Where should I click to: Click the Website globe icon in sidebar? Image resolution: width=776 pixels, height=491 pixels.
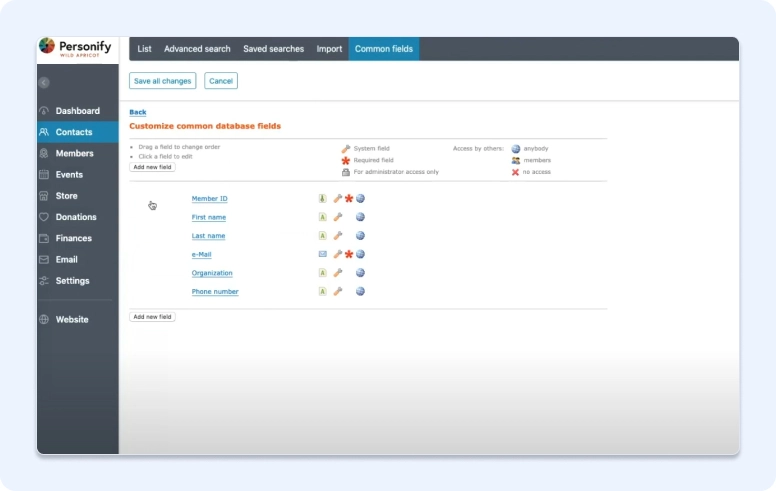click(x=44, y=320)
